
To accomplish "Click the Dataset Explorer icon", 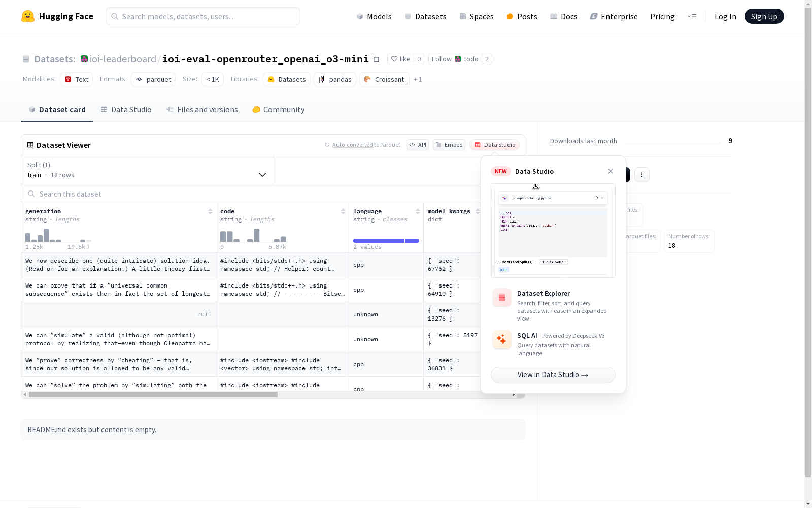I will pos(502,298).
